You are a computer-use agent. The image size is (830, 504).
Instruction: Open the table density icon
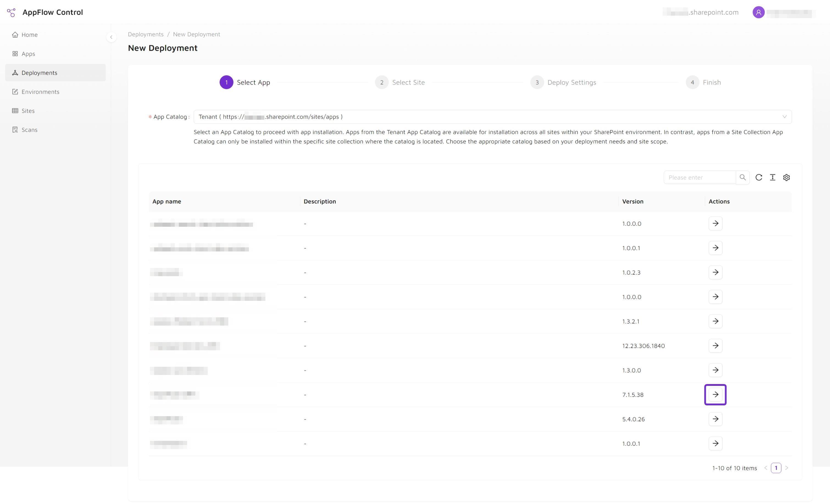(772, 177)
